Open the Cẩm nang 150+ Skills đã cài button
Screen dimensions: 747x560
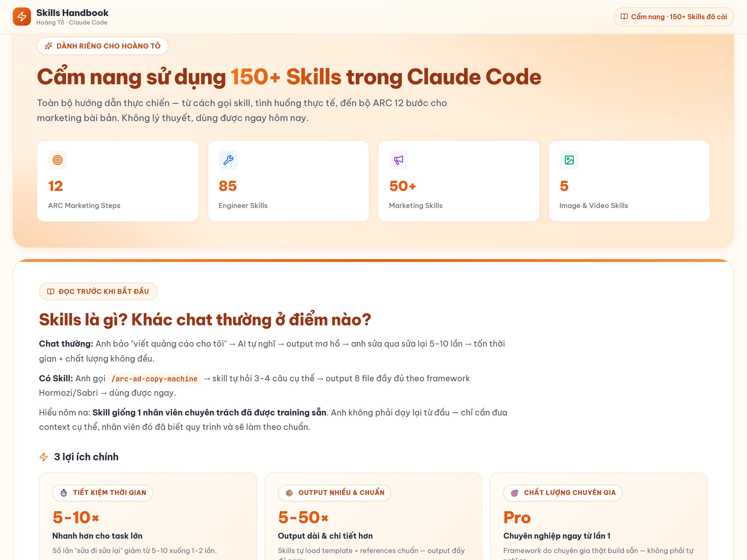[674, 17]
